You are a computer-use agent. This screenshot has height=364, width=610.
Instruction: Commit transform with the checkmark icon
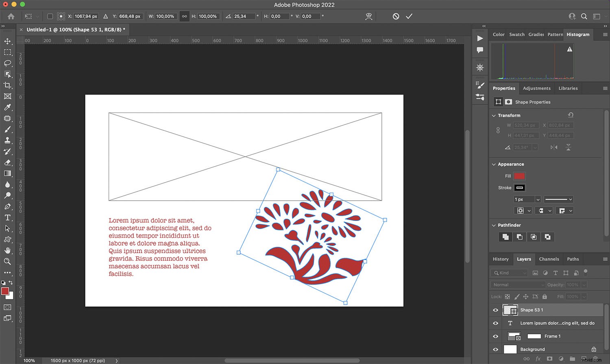409,16
